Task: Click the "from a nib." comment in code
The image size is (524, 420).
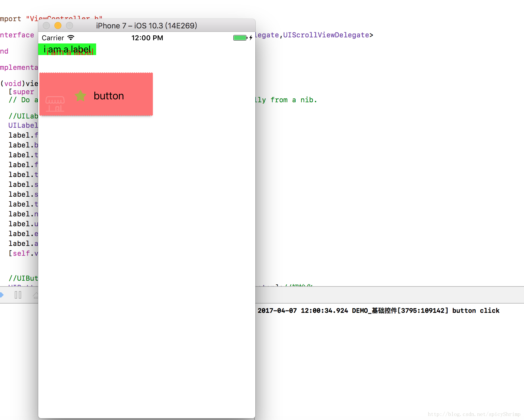Action: (294, 100)
